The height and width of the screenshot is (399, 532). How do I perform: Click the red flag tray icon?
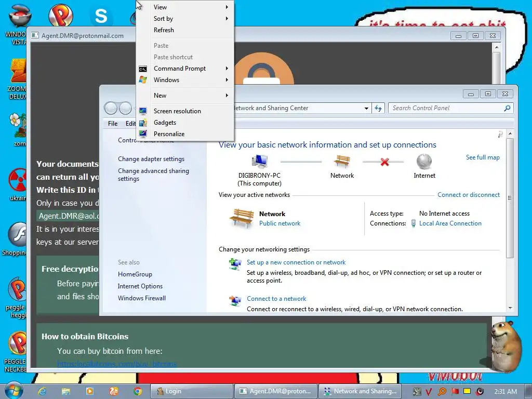pyautogui.click(x=455, y=391)
